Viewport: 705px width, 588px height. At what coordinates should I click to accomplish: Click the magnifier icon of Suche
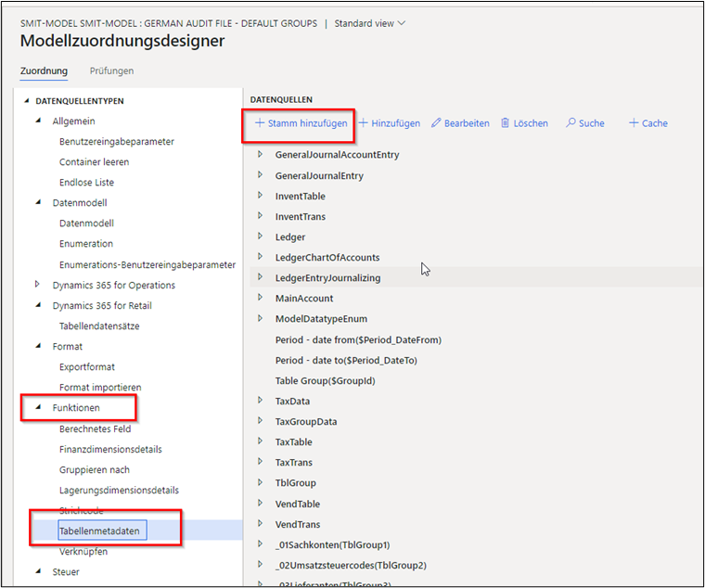tap(570, 122)
